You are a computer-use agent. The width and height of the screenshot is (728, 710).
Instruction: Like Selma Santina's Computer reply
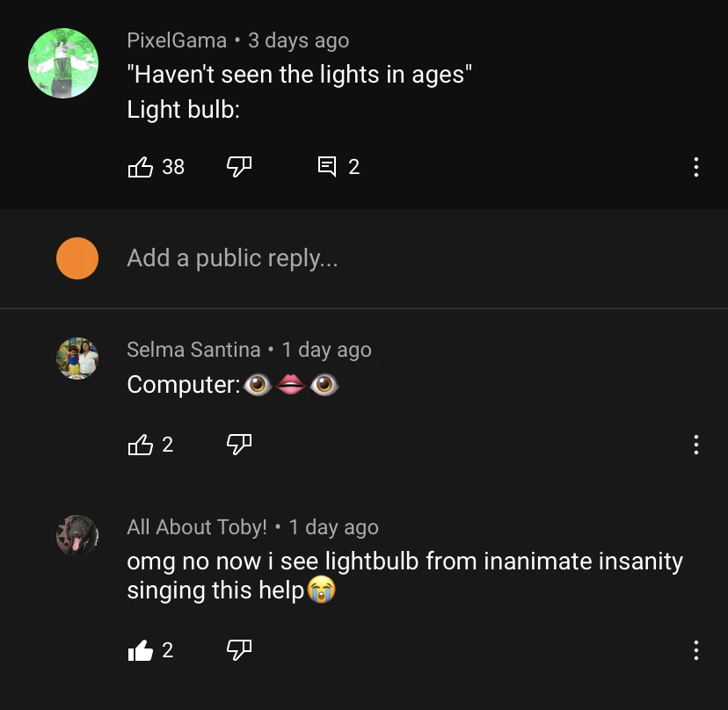[141, 446]
